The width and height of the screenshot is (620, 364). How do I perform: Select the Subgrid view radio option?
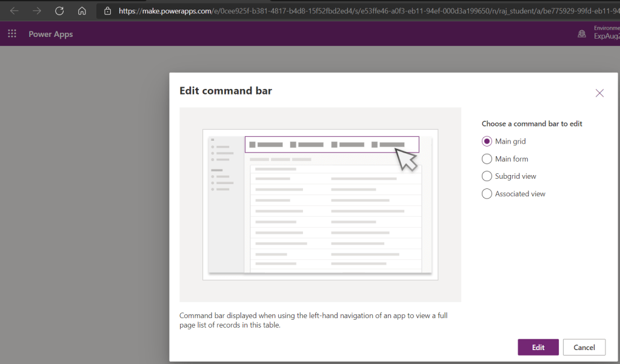(487, 176)
